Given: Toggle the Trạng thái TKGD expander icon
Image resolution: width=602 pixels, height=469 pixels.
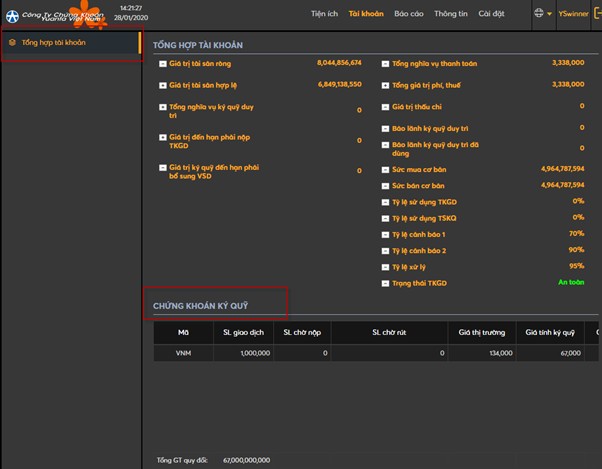Looking at the screenshot, I should (386, 284).
